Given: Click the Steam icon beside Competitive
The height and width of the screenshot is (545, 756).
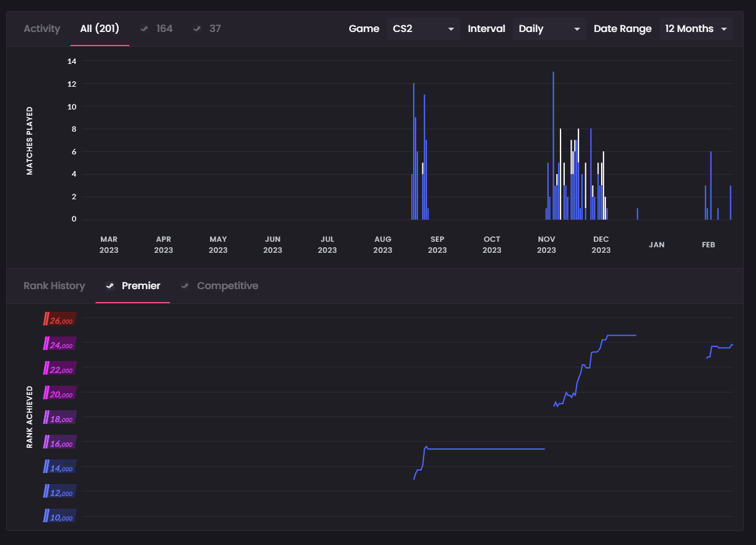Looking at the screenshot, I should click(x=185, y=285).
